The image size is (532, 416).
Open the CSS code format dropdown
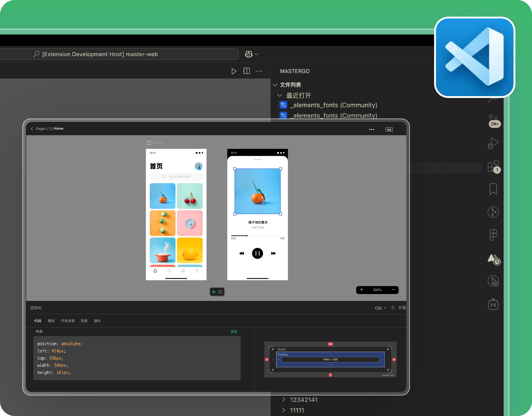(380, 308)
